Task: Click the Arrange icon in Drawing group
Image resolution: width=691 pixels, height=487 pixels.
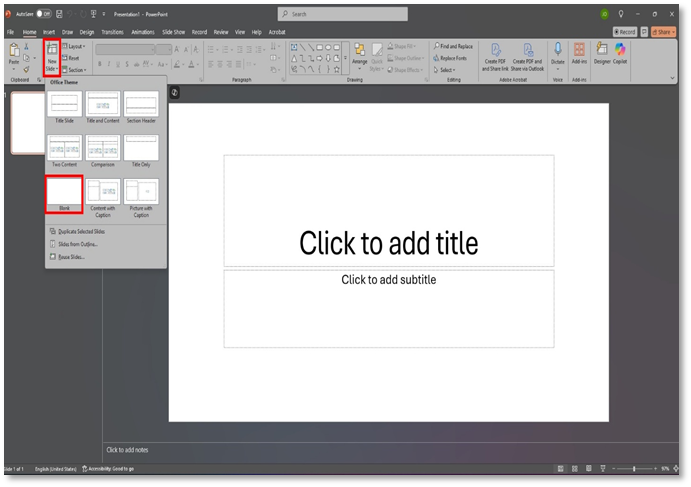Action: [359, 53]
